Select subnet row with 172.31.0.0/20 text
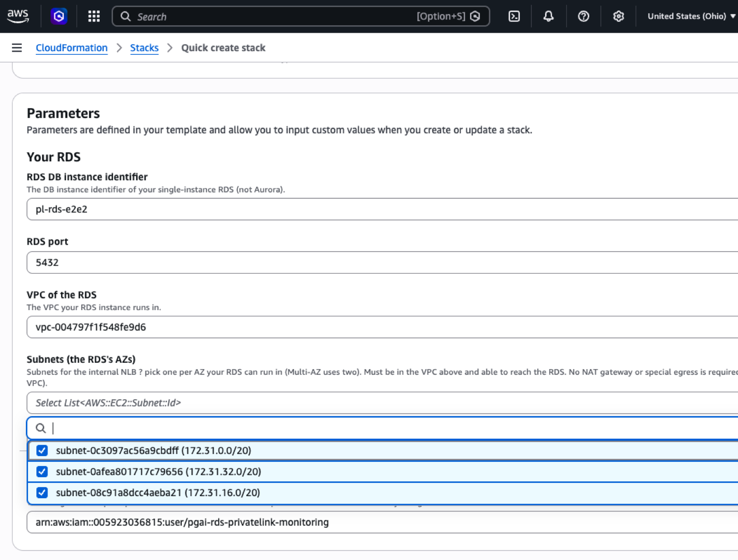738x560 pixels. pos(383,450)
